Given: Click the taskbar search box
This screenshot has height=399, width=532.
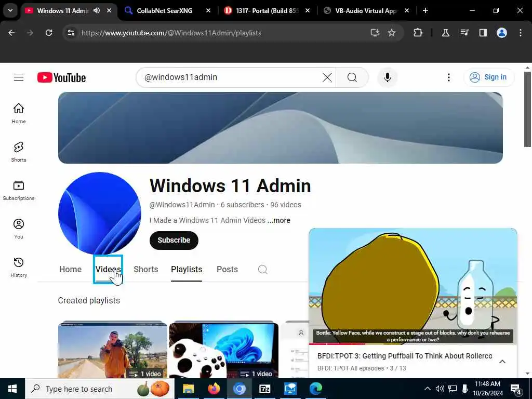Looking at the screenshot, I should (99, 389).
